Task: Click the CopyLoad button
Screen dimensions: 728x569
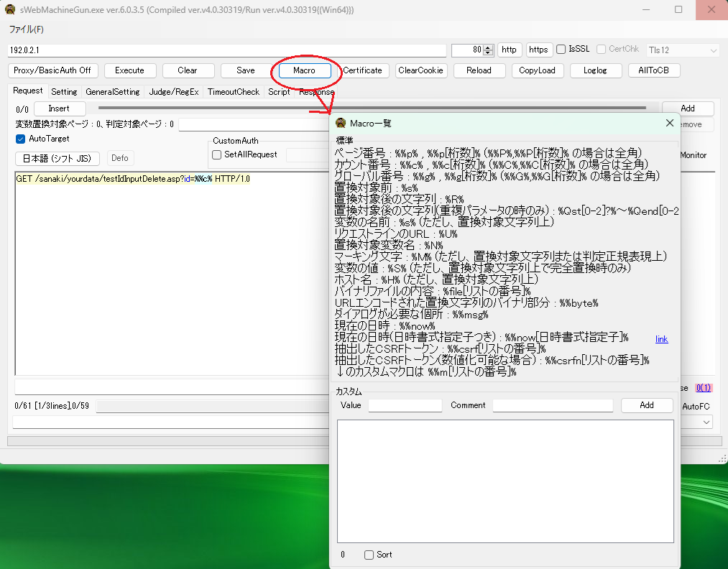Action: pos(537,70)
